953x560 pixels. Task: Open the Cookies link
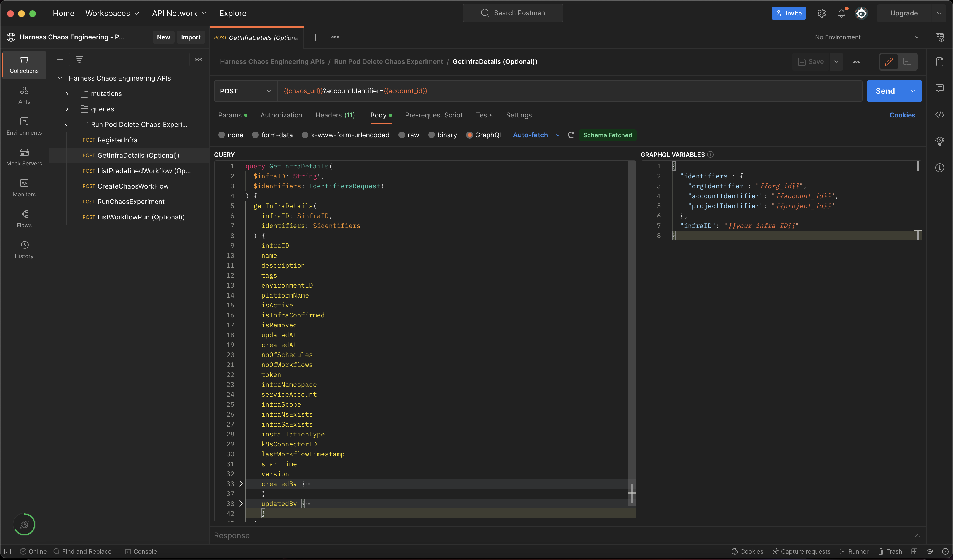[x=902, y=115]
